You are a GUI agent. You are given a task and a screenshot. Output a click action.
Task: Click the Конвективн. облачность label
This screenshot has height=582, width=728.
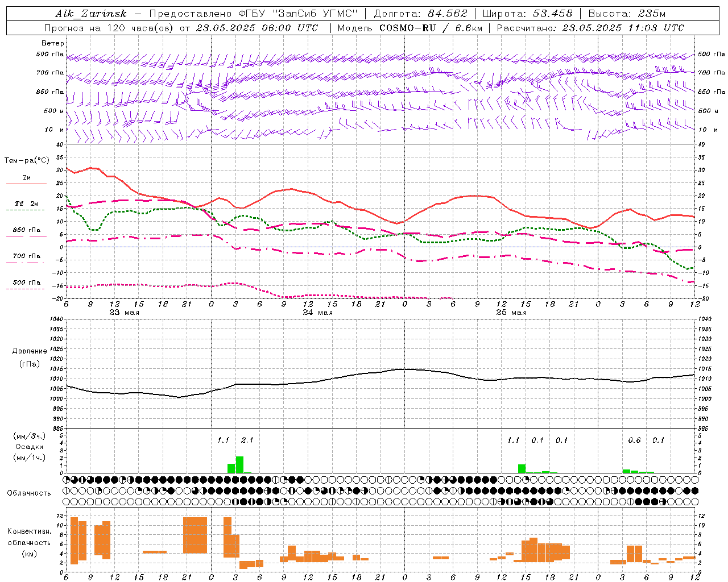pos(30,537)
